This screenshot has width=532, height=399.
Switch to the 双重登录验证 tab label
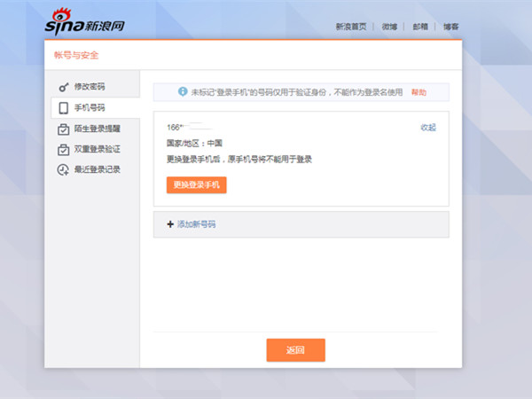pyautogui.click(x=98, y=149)
